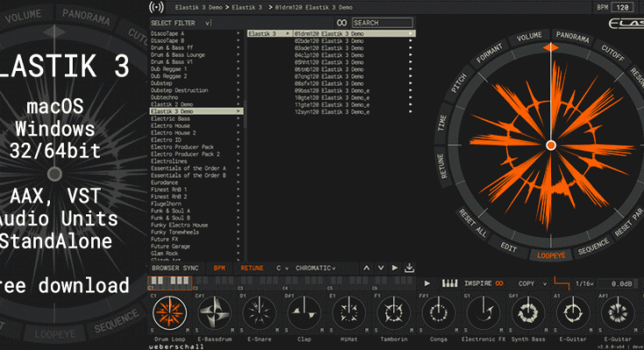Switch to the SEQUENCE ring tab
644x350 pixels.
593,248
